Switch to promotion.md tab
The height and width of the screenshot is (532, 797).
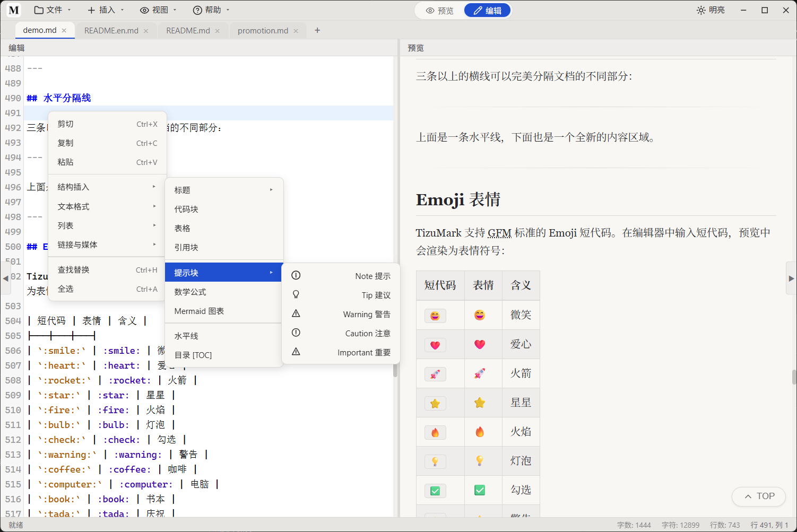coord(263,31)
